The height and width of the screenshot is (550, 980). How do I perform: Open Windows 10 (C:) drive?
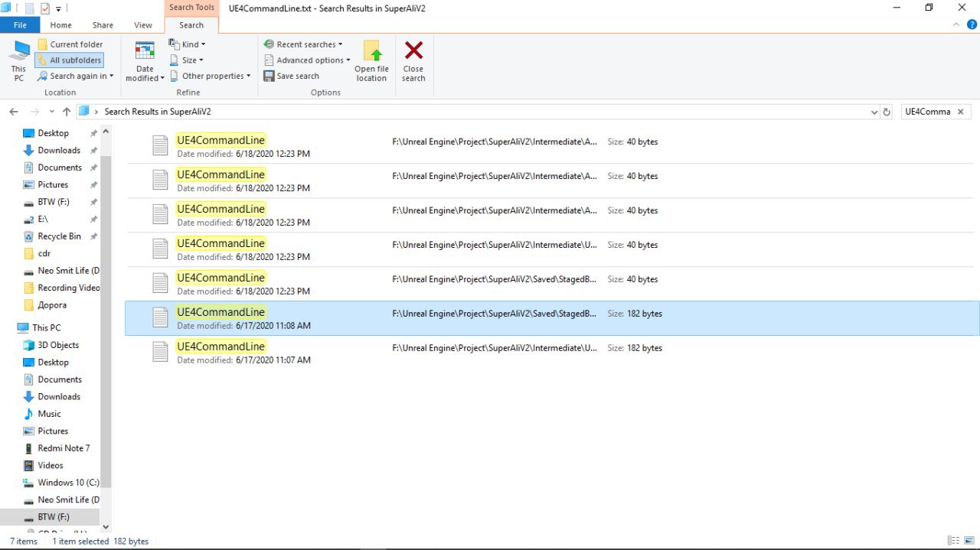coord(68,483)
